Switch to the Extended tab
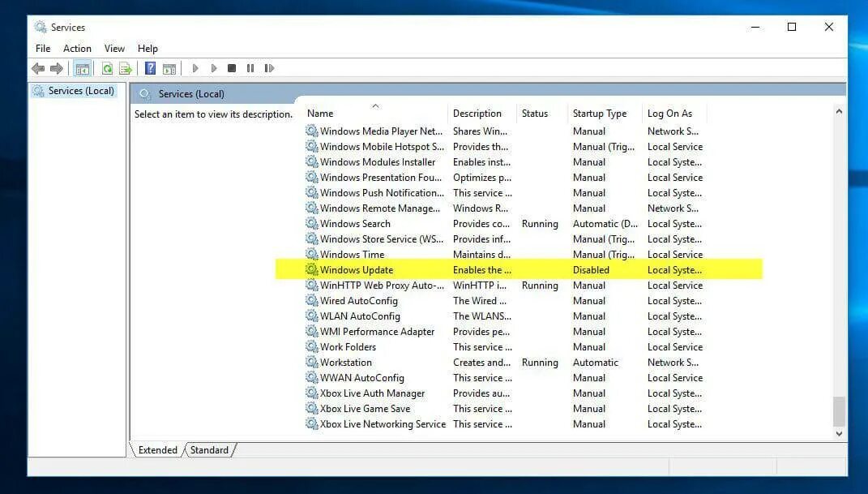 (156, 449)
